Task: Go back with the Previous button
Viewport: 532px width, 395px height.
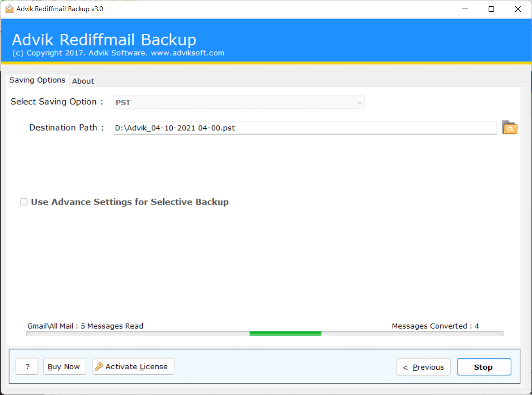Action: click(424, 367)
